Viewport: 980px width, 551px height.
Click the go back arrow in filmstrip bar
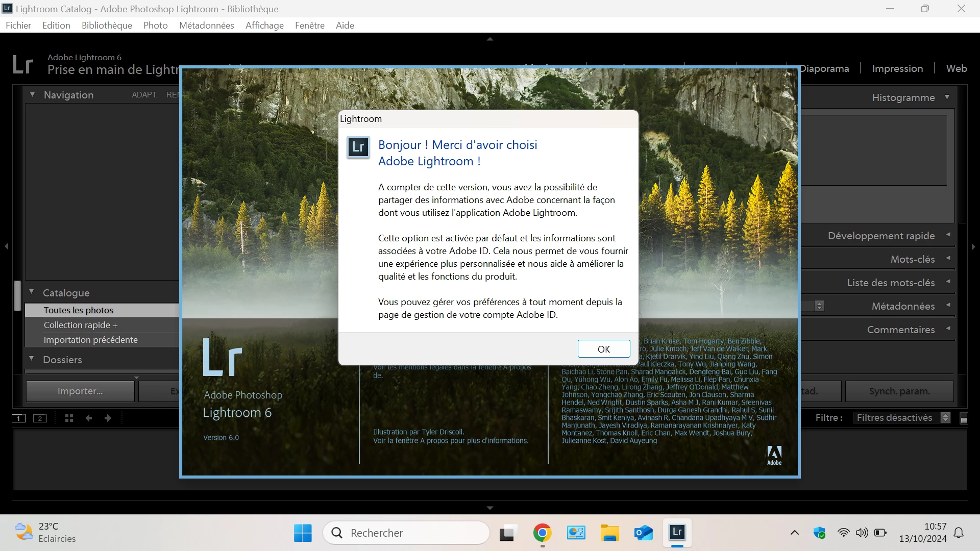(x=89, y=418)
